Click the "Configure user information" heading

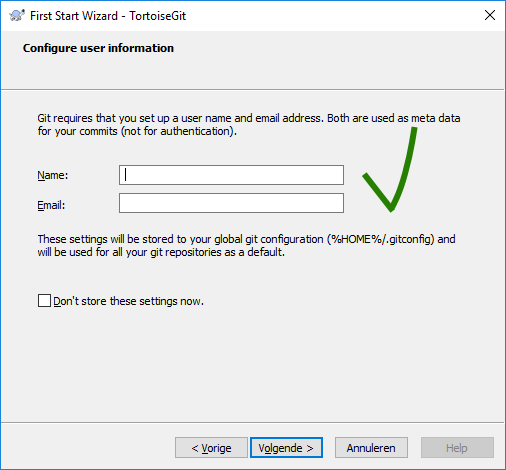pos(98,48)
